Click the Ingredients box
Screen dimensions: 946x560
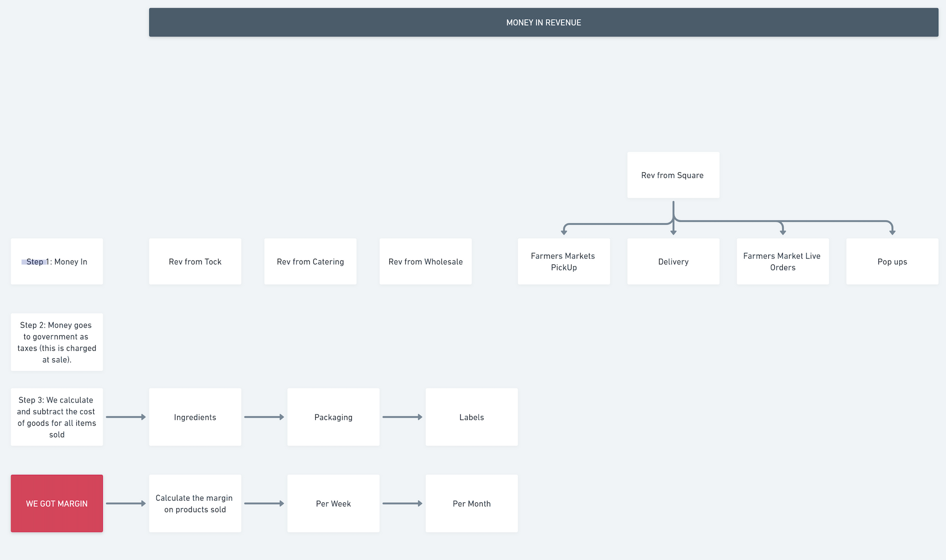coord(195,417)
